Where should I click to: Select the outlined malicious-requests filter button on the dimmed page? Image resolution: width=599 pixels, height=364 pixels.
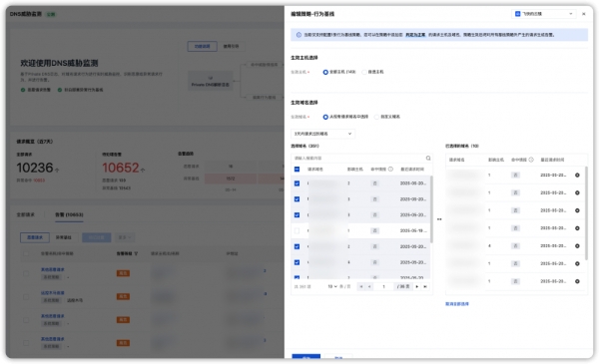click(x=35, y=237)
